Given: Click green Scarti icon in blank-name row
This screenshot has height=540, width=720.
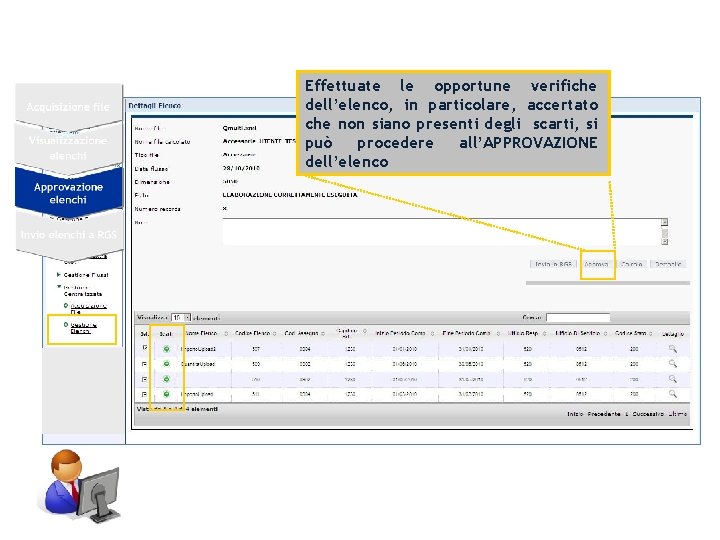Looking at the screenshot, I should tap(166, 379).
